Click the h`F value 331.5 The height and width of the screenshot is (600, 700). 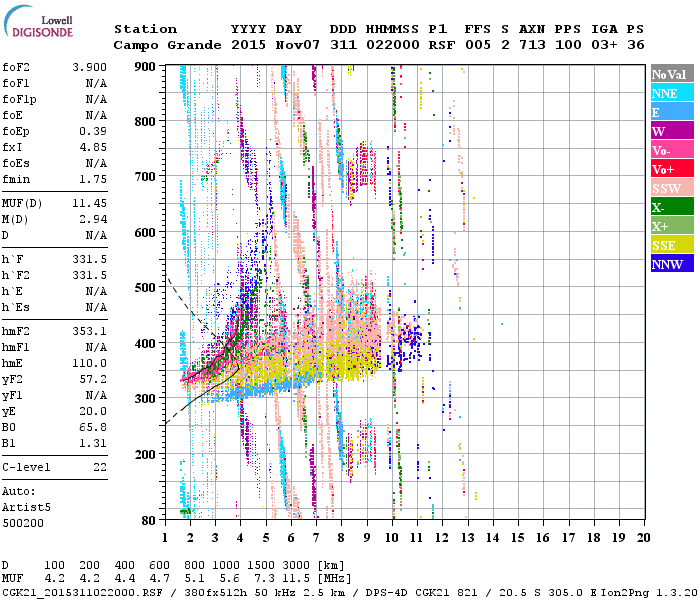pos(90,259)
